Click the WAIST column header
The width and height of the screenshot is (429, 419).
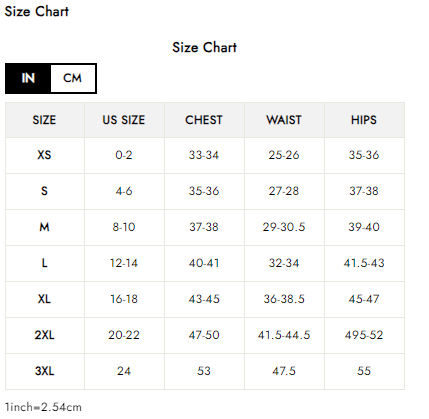click(284, 120)
